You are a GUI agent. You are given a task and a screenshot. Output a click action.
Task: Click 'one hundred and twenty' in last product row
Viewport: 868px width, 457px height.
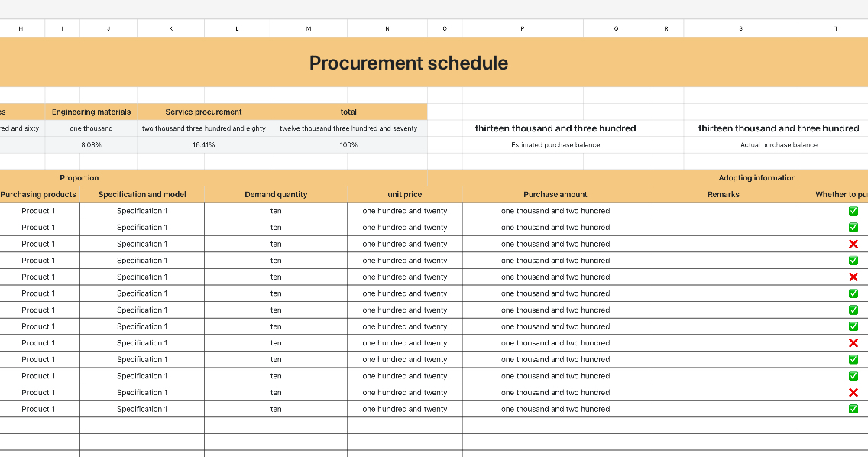[405, 409]
